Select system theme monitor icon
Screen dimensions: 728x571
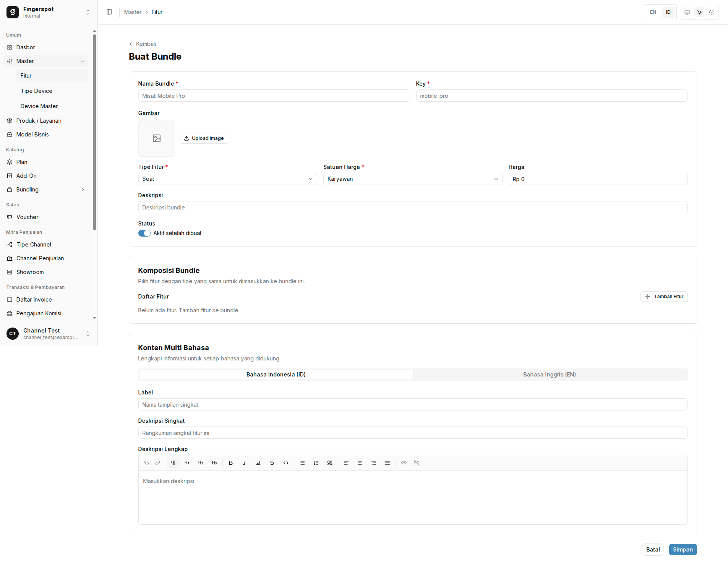click(x=687, y=12)
